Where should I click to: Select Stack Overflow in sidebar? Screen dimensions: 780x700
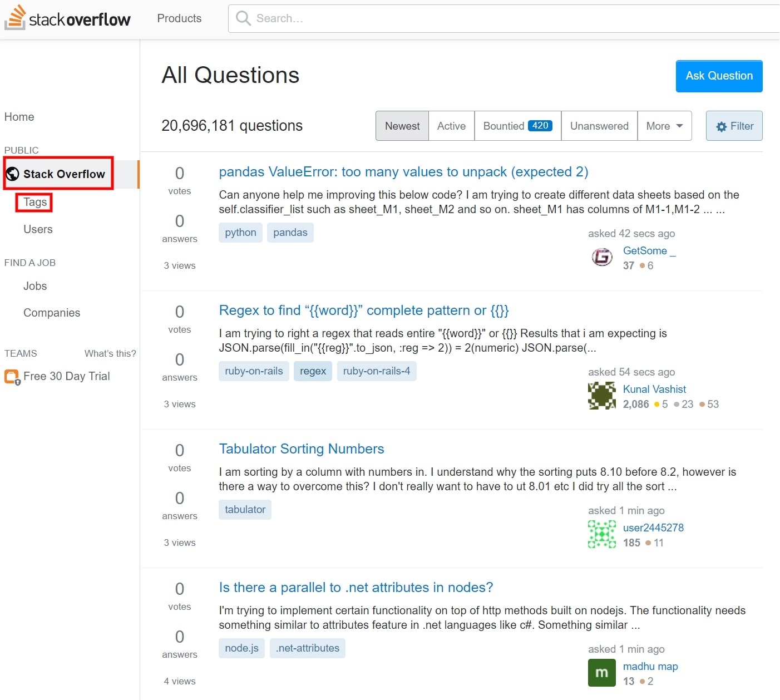64,174
